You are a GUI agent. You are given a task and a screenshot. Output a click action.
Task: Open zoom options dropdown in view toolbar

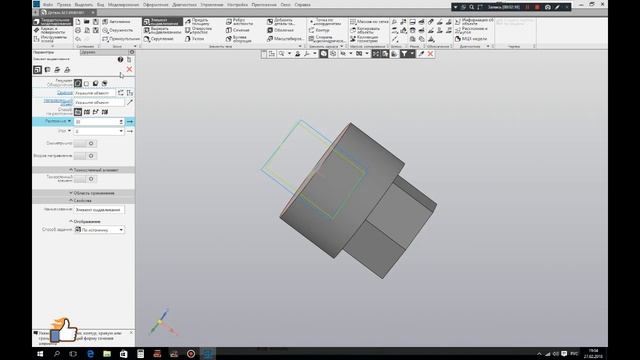click(289, 53)
